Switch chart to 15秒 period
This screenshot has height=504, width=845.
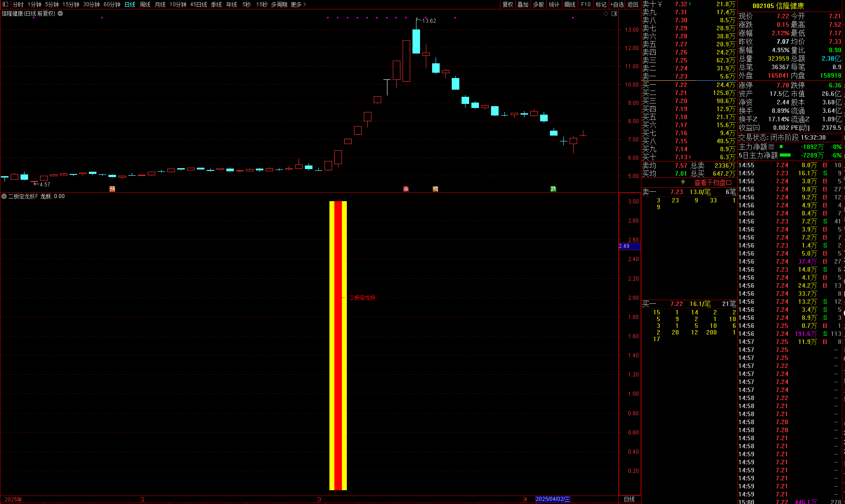[262, 4]
